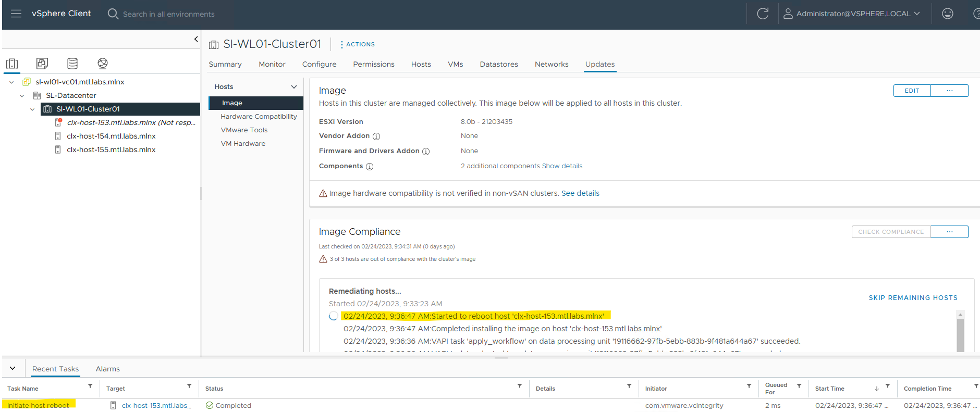Select clx-host-155.mtl.labs.mlnx in the tree

[111, 149]
